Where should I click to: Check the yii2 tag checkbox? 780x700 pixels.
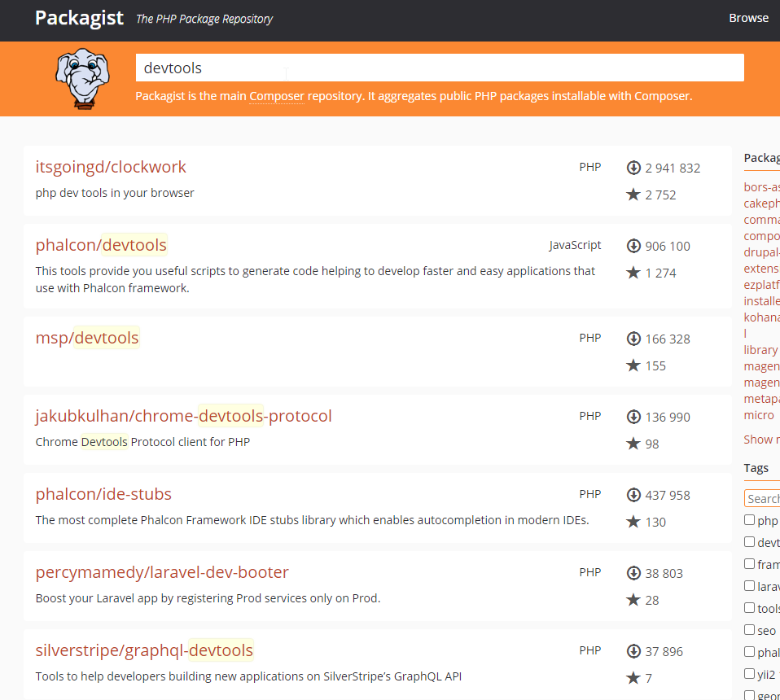(749, 674)
